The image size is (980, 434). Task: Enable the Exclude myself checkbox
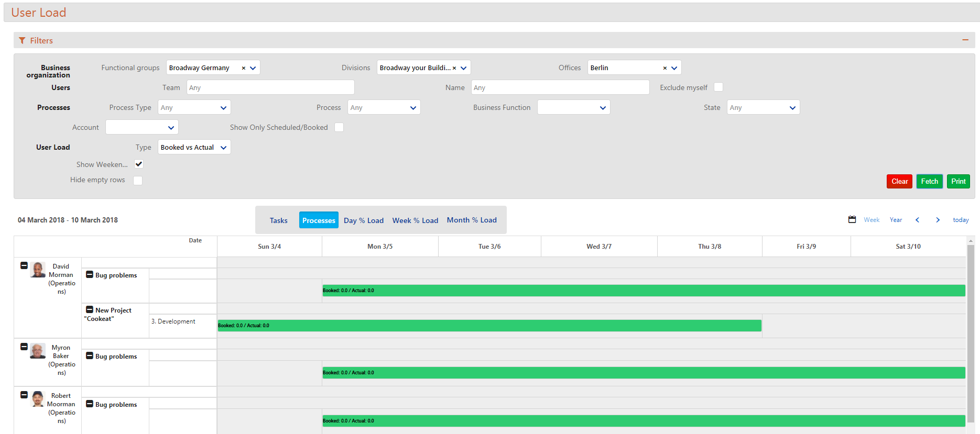[718, 87]
